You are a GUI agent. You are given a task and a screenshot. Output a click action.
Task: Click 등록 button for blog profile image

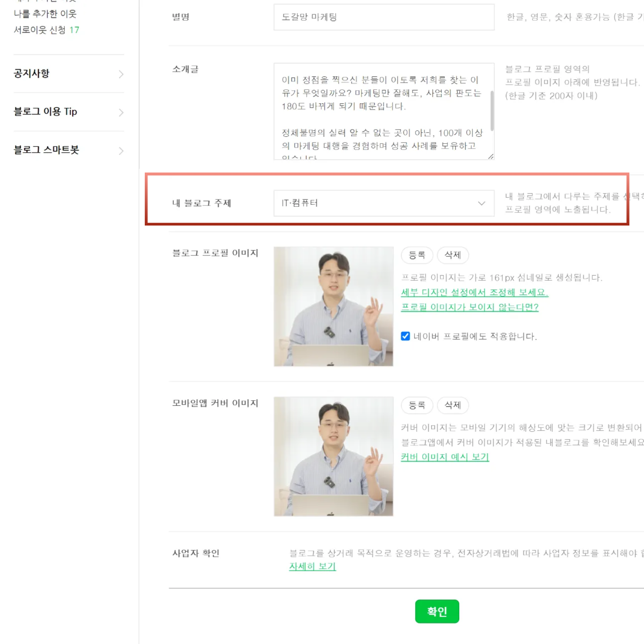tap(417, 255)
